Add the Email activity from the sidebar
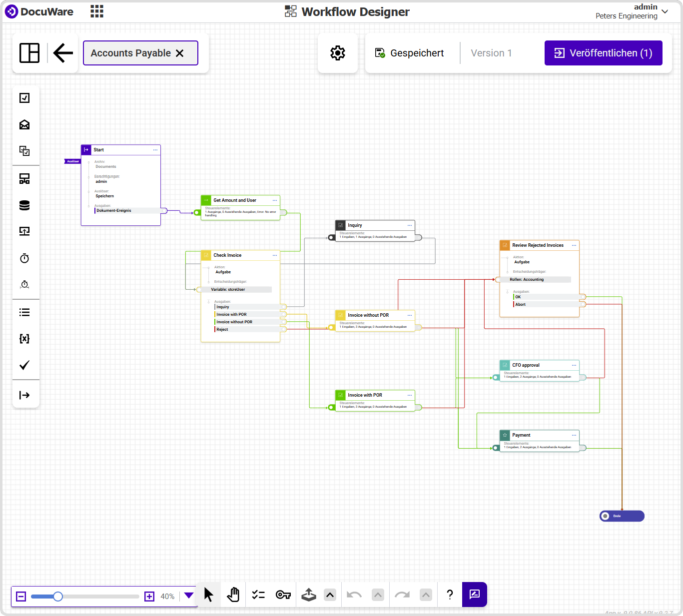Viewport: 683px width, 616px height. [x=24, y=124]
